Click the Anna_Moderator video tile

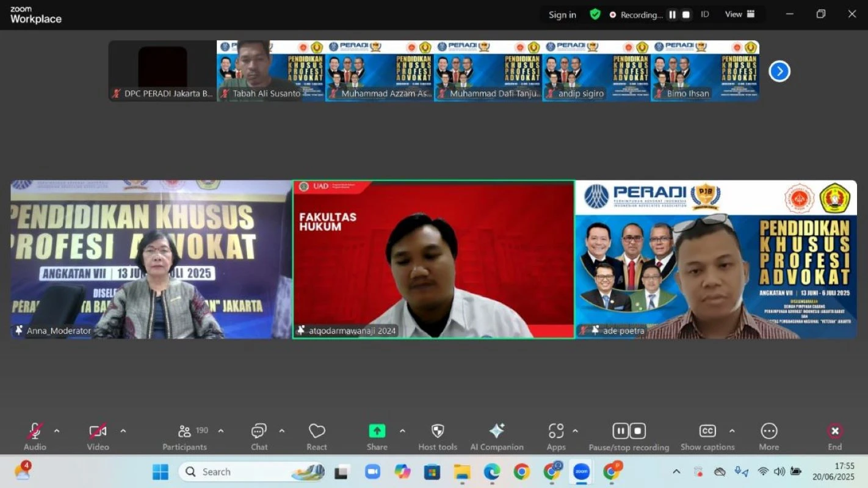151,259
